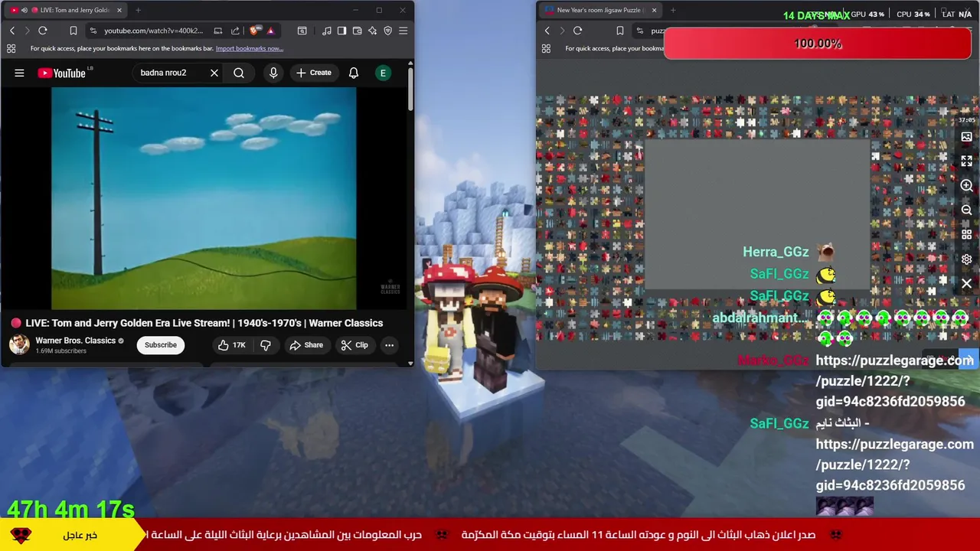
Task: Open the tab search icon in YouTube window toolbar
Action: 302,31
